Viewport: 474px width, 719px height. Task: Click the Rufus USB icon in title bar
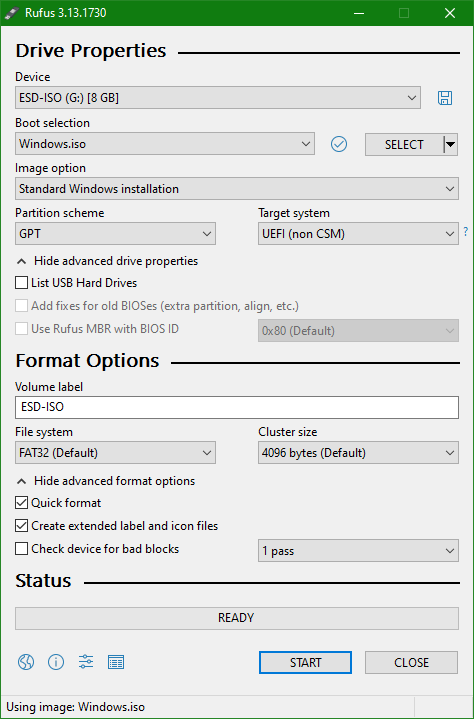pyautogui.click(x=12, y=13)
